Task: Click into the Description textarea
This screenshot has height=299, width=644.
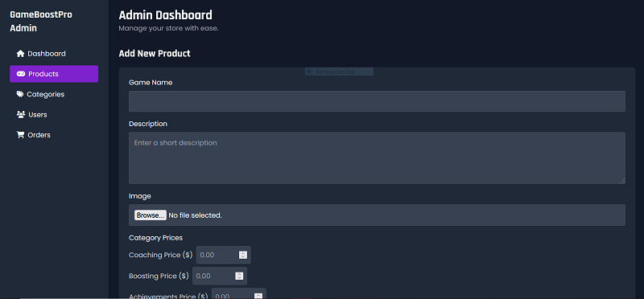Action: point(377,158)
